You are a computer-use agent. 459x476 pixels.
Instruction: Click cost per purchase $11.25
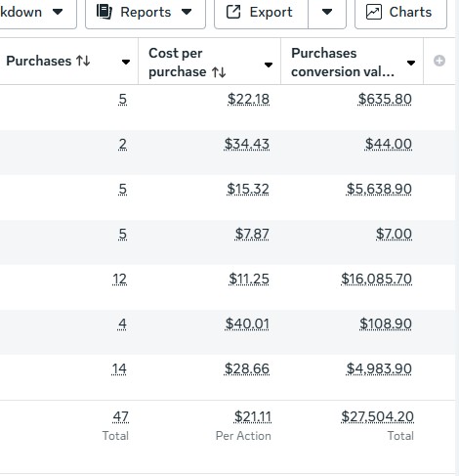[249, 279]
